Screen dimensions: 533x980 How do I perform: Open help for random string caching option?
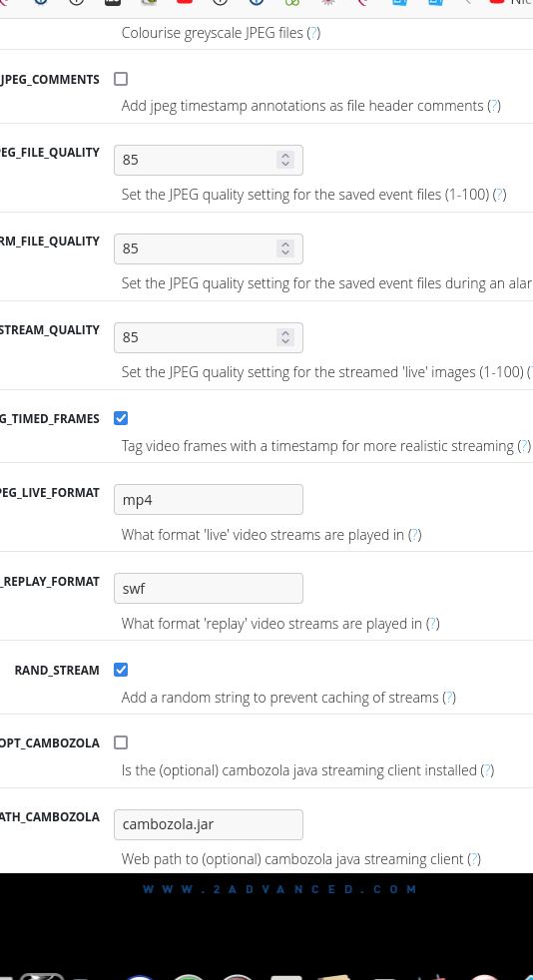point(448,698)
